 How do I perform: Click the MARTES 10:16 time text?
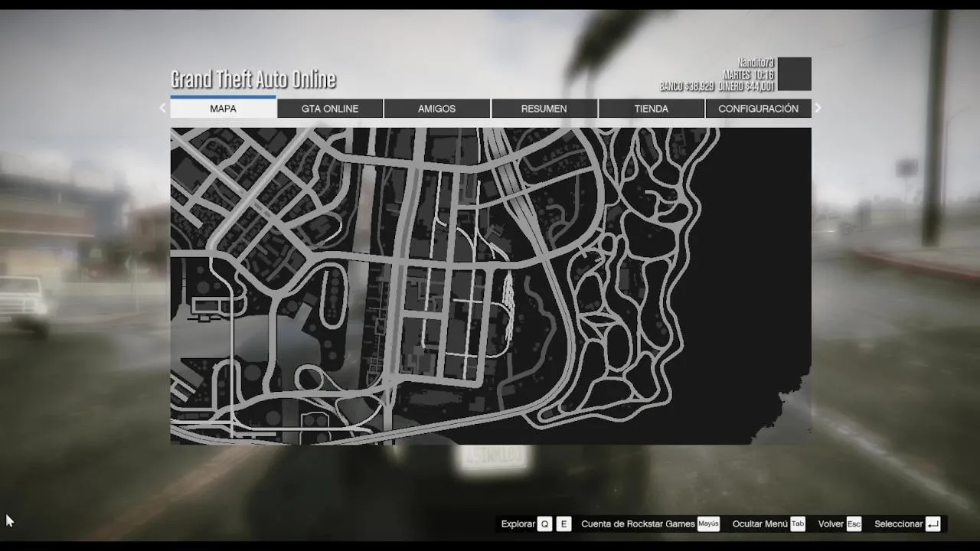(x=748, y=75)
